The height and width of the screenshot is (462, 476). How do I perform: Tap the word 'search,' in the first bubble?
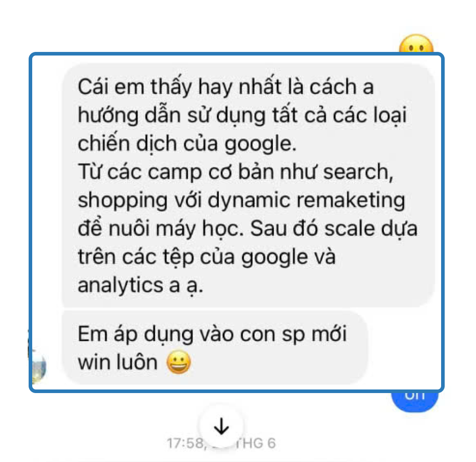point(358,172)
